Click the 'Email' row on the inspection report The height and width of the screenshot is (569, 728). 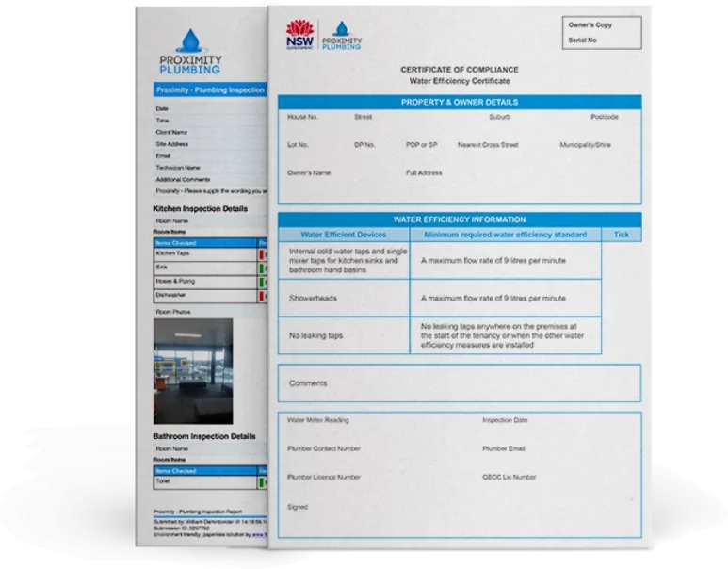tap(211, 156)
